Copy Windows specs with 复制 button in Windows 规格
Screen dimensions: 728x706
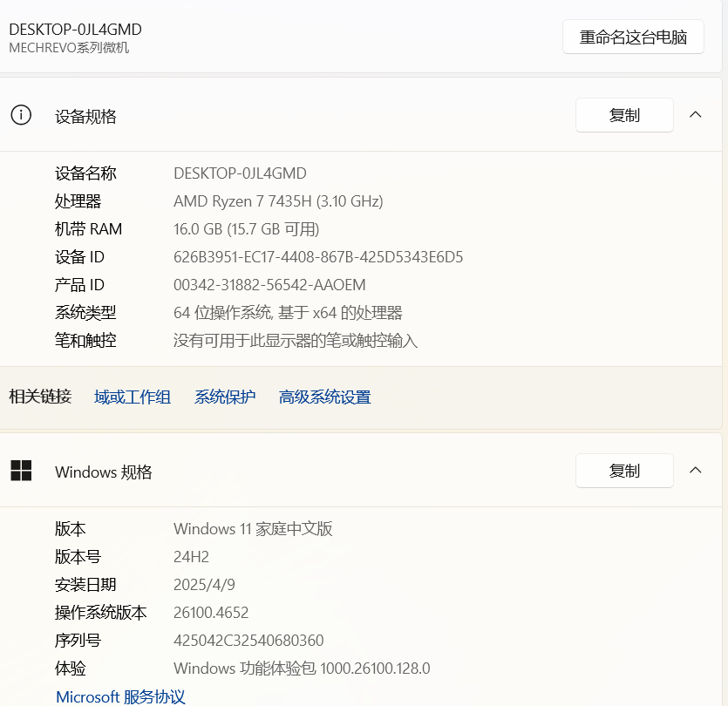click(624, 471)
